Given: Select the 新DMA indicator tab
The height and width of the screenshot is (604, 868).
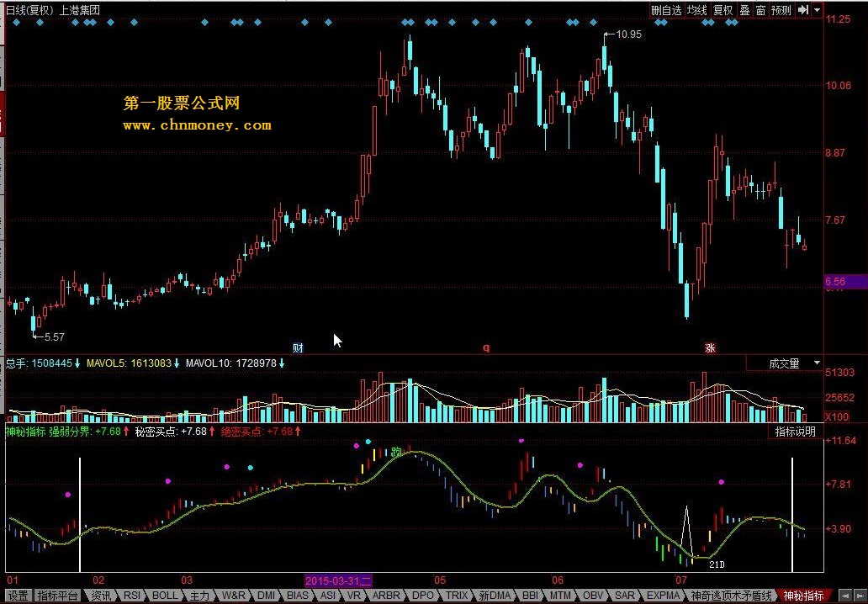Looking at the screenshot, I should (495, 596).
